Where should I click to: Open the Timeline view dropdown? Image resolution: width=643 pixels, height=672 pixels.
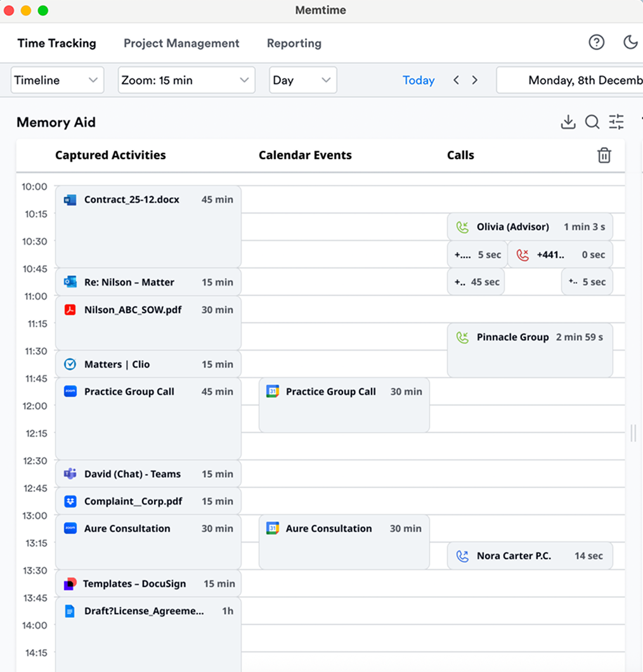click(57, 80)
